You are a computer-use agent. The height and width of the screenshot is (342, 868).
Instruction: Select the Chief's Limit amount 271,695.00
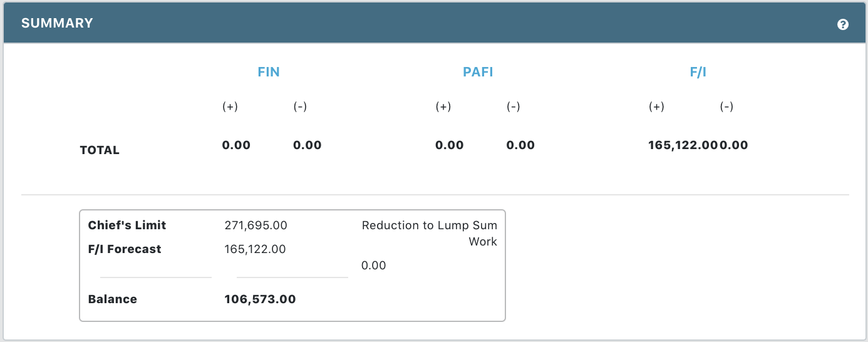256,225
